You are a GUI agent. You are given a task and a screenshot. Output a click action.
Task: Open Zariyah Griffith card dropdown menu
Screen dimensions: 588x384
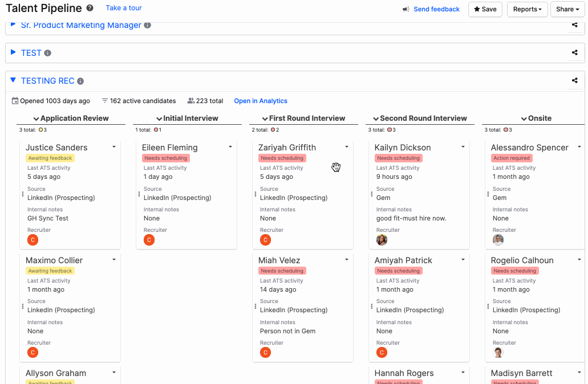(x=346, y=147)
